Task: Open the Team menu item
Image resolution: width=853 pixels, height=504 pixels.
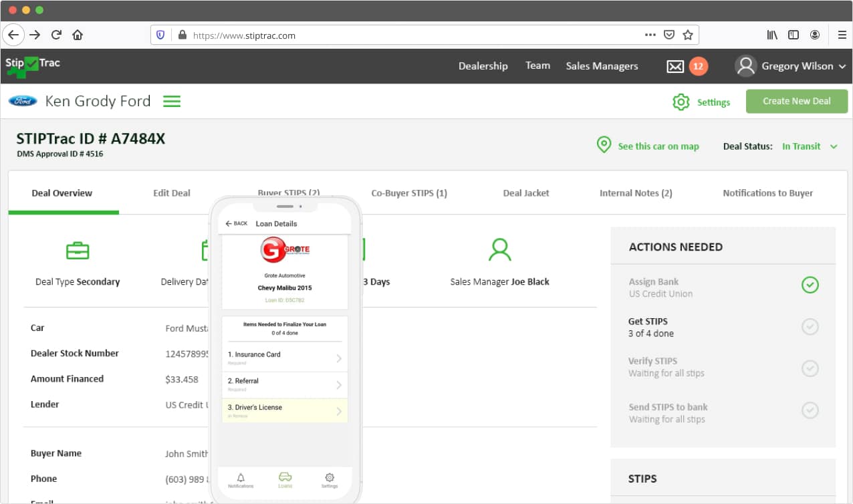Action: pos(537,66)
